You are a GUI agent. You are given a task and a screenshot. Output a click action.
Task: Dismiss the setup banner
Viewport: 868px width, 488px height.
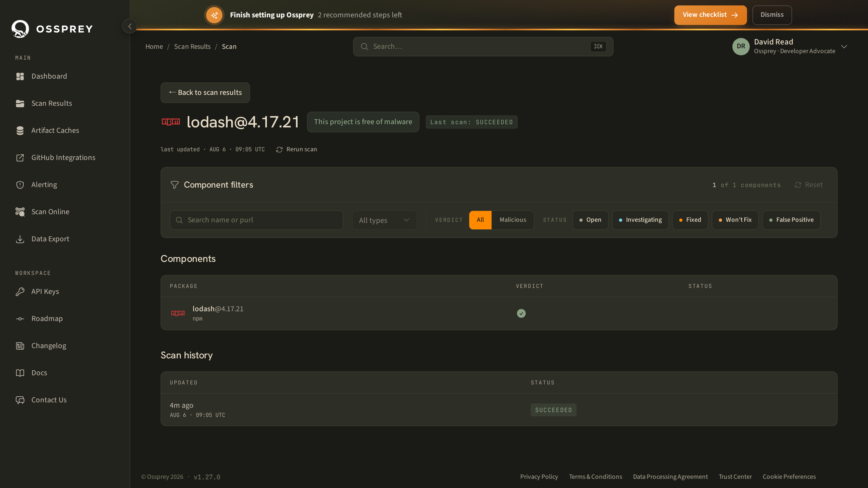pyautogui.click(x=772, y=15)
